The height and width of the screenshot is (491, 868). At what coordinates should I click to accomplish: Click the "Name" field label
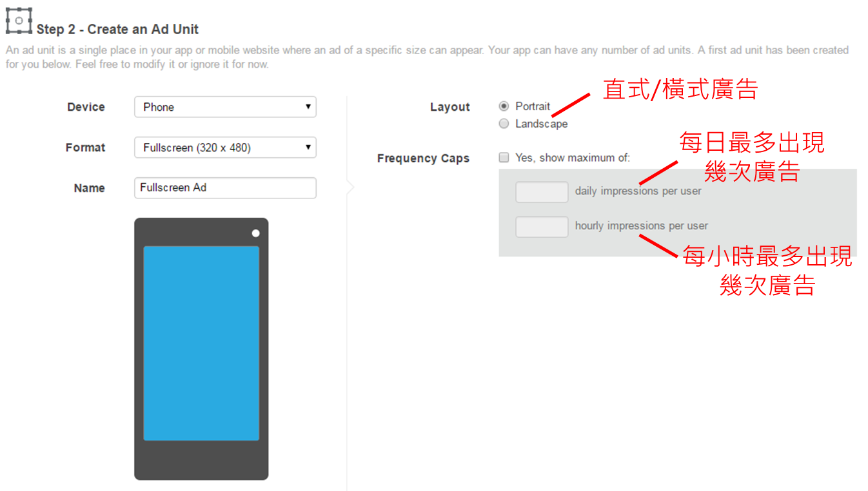[x=90, y=188]
